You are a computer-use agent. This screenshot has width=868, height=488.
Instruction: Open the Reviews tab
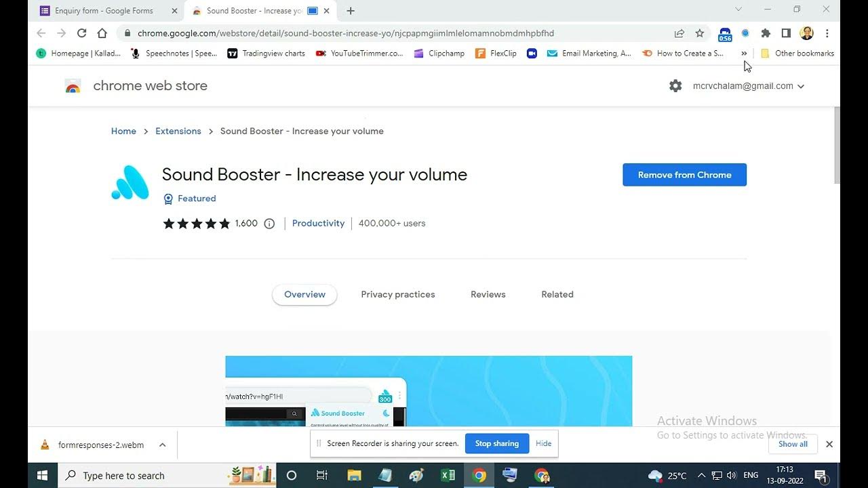(x=488, y=295)
